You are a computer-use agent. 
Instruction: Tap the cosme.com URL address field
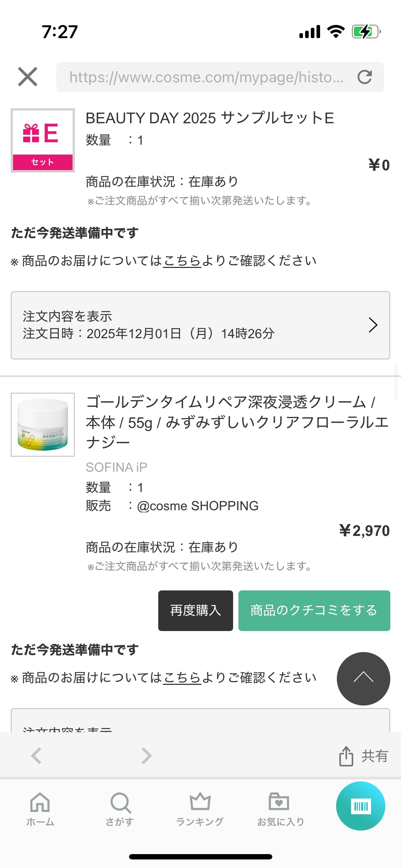(206, 77)
